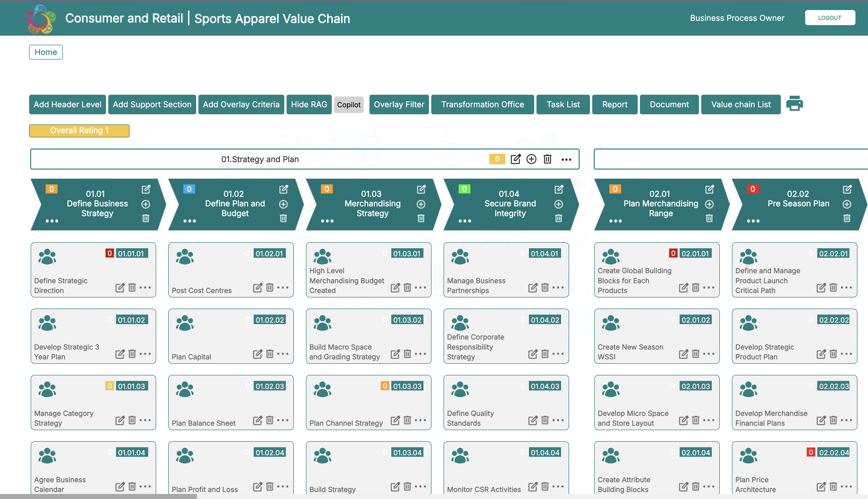This screenshot has height=499, width=868.
Task: Open the Value chain List
Action: pos(741,105)
